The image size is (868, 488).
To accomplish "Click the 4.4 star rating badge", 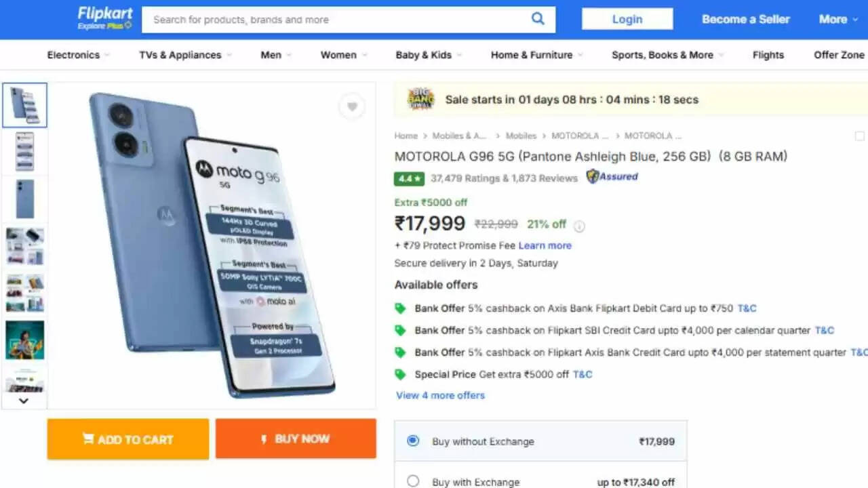I will click(410, 178).
